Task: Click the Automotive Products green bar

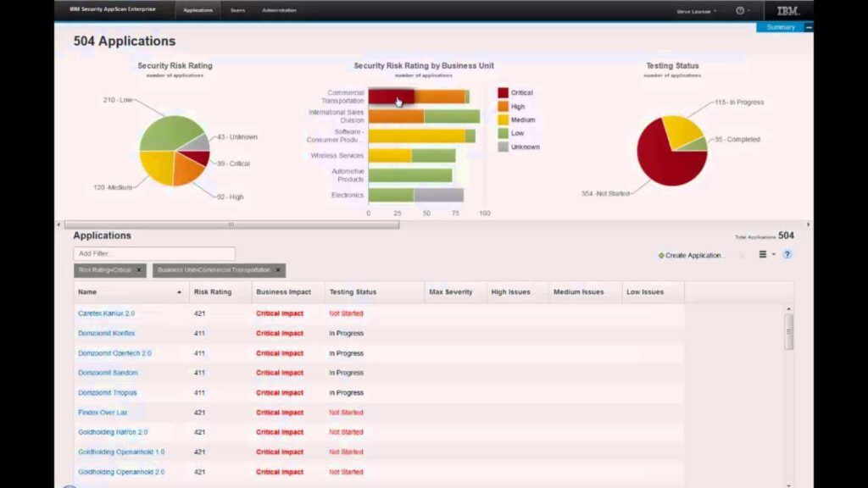Action: click(410, 175)
